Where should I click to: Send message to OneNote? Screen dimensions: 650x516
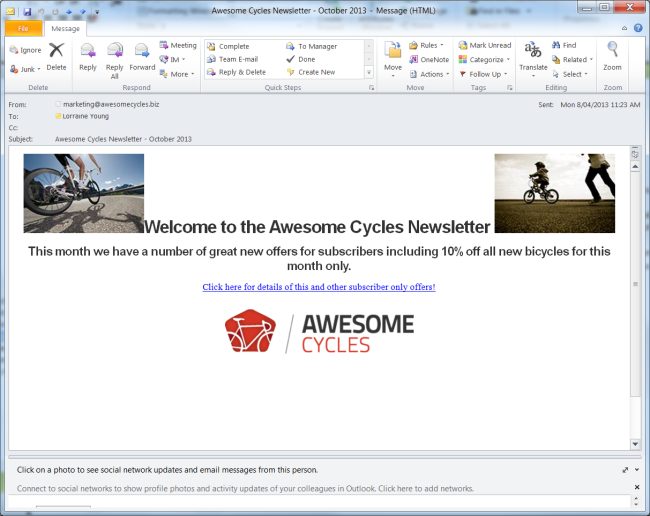coord(429,60)
